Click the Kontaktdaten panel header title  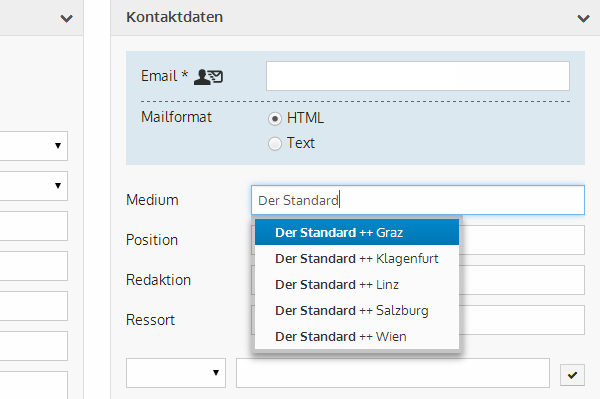click(x=174, y=17)
